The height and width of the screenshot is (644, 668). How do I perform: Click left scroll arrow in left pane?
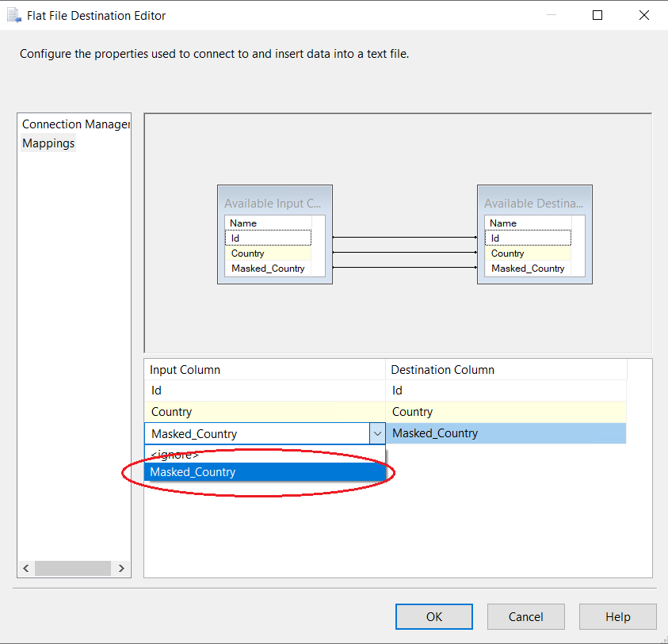pyautogui.click(x=26, y=569)
